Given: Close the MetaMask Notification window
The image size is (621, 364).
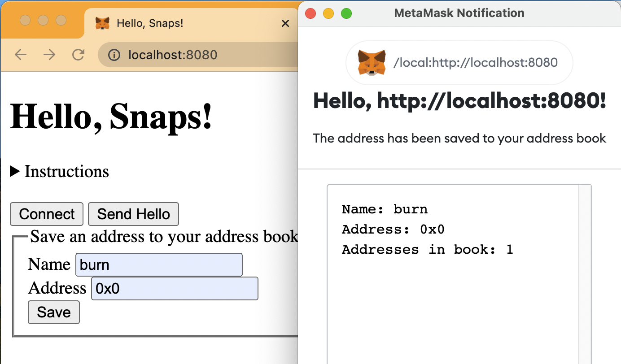Looking at the screenshot, I should tap(310, 13).
